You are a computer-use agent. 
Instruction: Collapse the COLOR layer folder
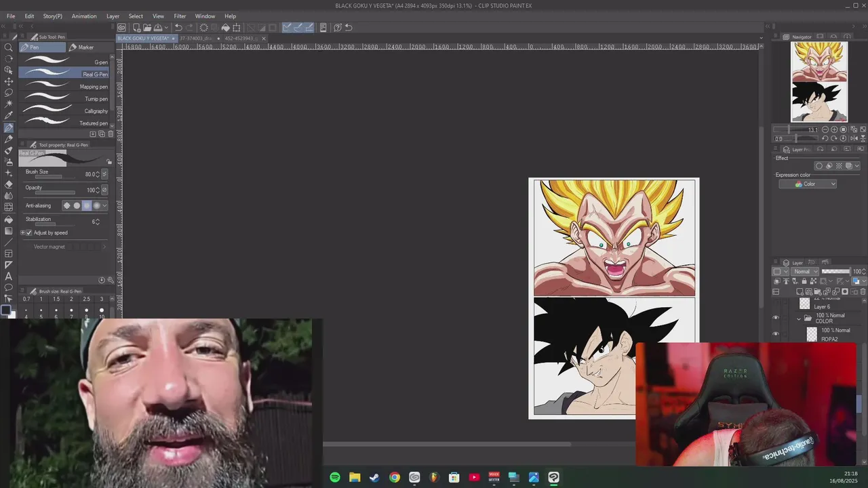(799, 318)
